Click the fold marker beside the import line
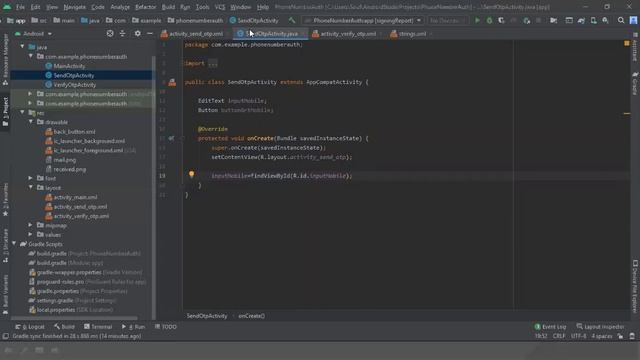Viewport: 640px width, 360px height. click(x=183, y=63)
